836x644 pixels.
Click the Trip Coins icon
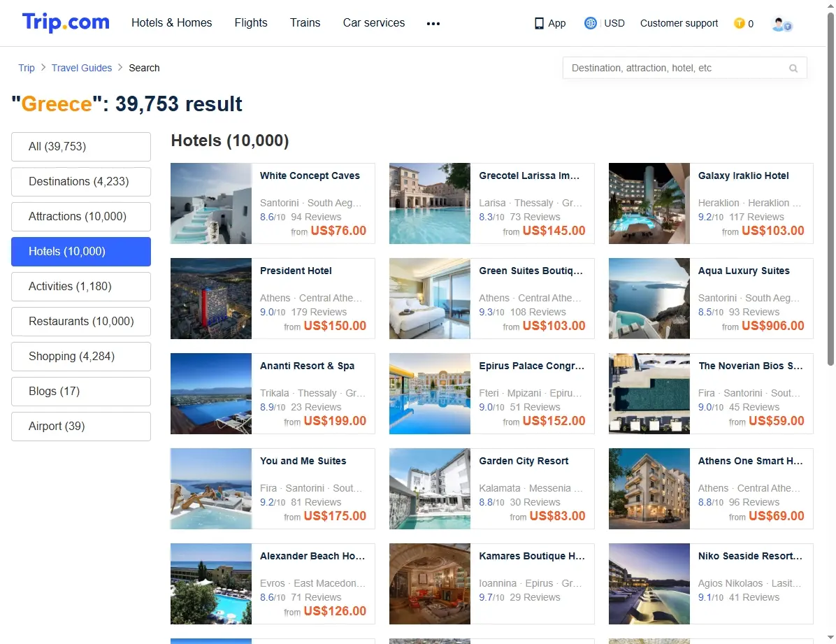click(739, 23)
